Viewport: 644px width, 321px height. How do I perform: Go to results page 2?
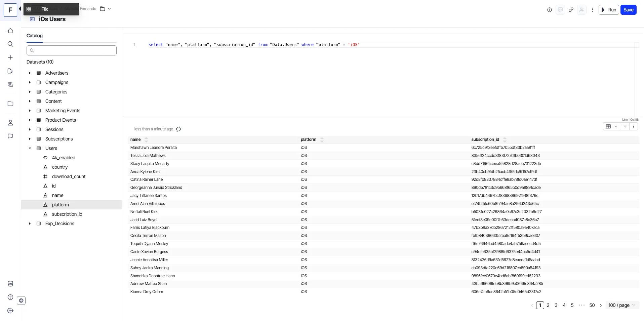pyautogui.click(x=548, y=305)
